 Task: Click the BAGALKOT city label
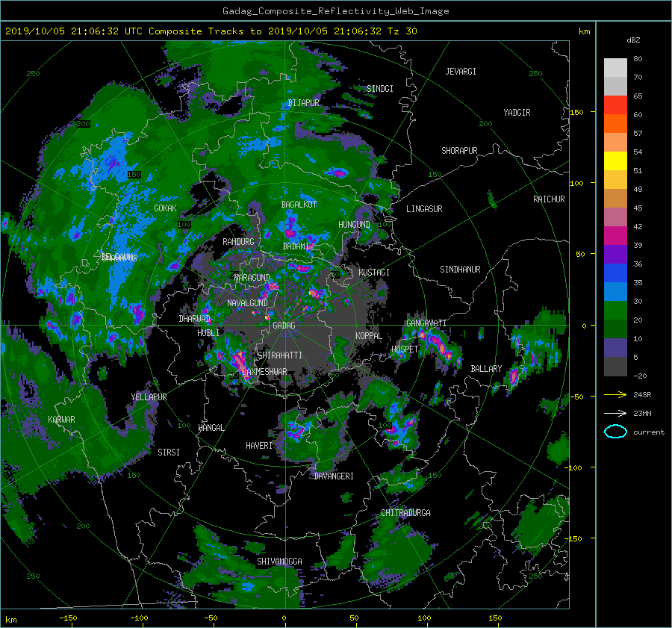[x=299, y=205]
